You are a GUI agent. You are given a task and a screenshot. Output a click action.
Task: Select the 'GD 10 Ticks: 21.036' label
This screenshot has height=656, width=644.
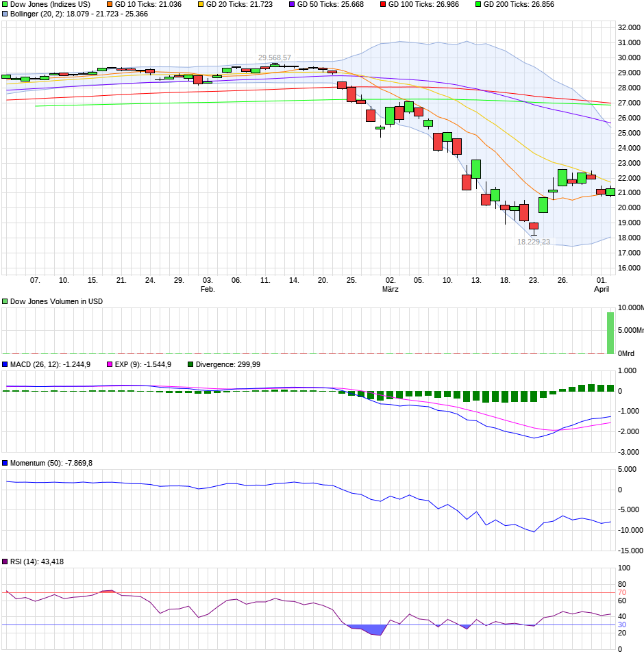point(149,4)
